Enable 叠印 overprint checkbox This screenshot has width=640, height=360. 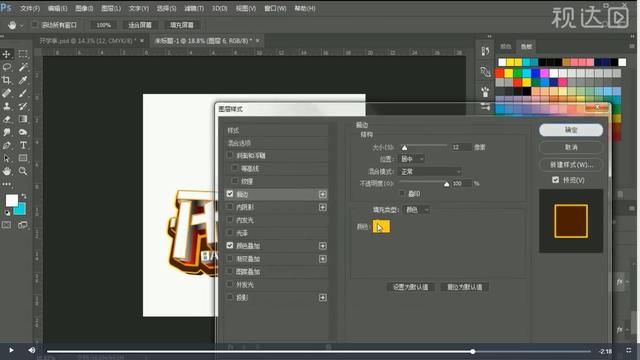click(x=402, y=193)
